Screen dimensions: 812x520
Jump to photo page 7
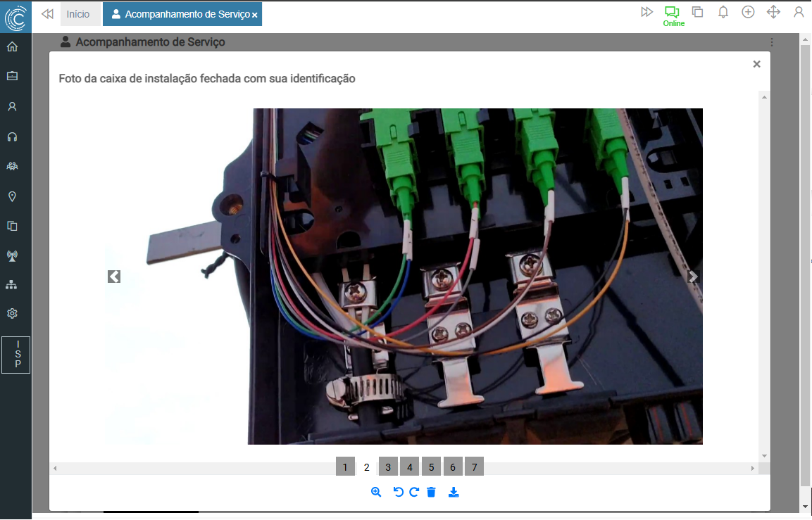475,467
